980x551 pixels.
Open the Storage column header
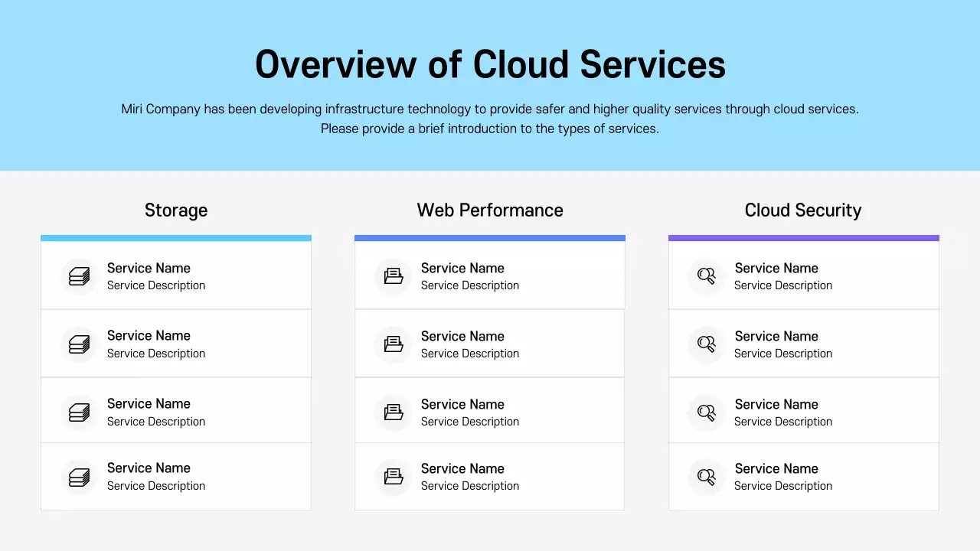176,210
